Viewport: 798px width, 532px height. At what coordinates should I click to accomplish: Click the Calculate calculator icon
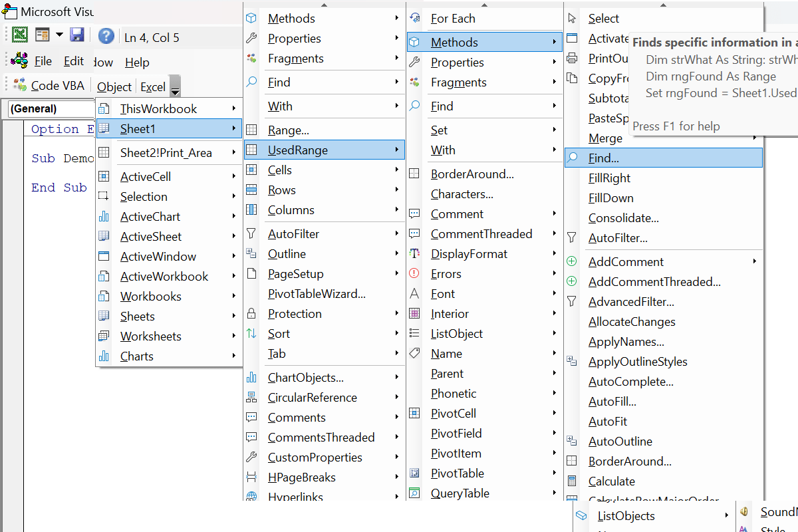coord(572,481)
